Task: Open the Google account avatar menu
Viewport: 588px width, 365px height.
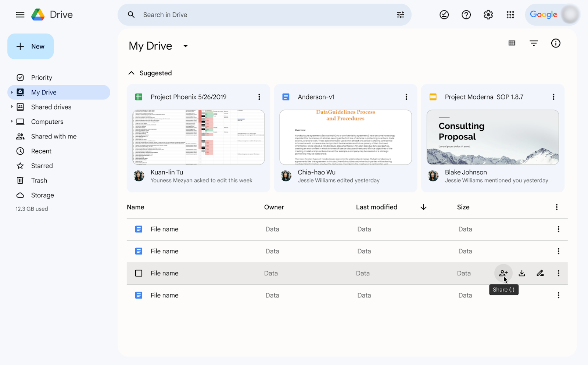Action: (570, 15)
